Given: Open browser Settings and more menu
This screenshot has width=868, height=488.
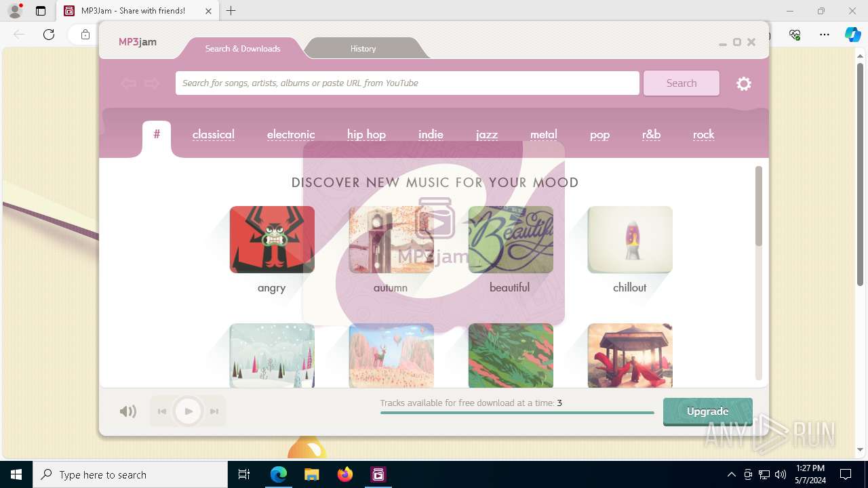Looking at the screenshot, I should tap(825, 35).
